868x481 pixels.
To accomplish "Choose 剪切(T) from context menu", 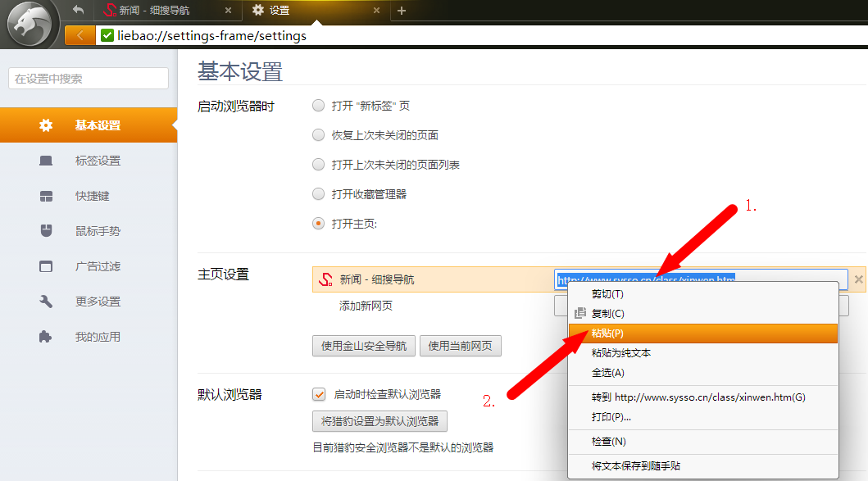I will [x=703, y=294].
